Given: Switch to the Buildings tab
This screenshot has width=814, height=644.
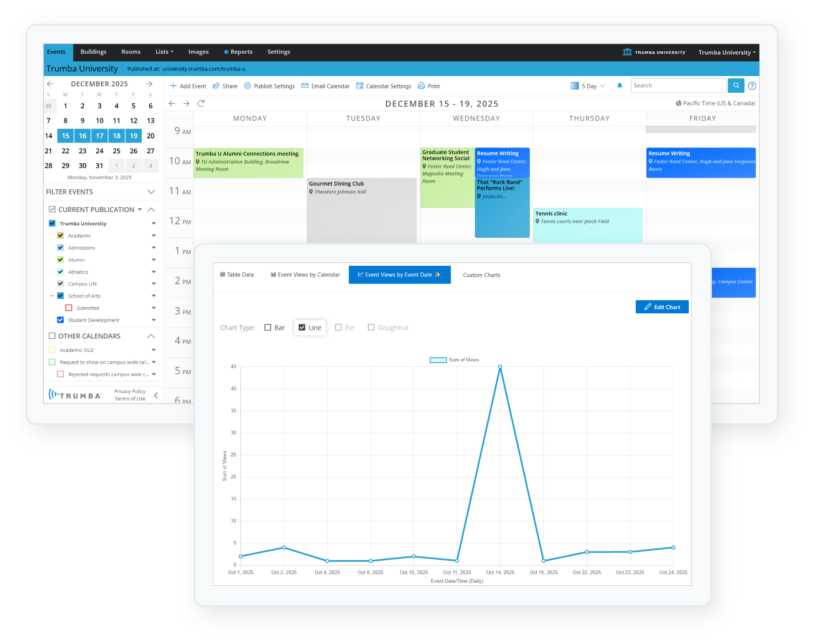Looking at the screenshot, I should click(x=93, y=52).
